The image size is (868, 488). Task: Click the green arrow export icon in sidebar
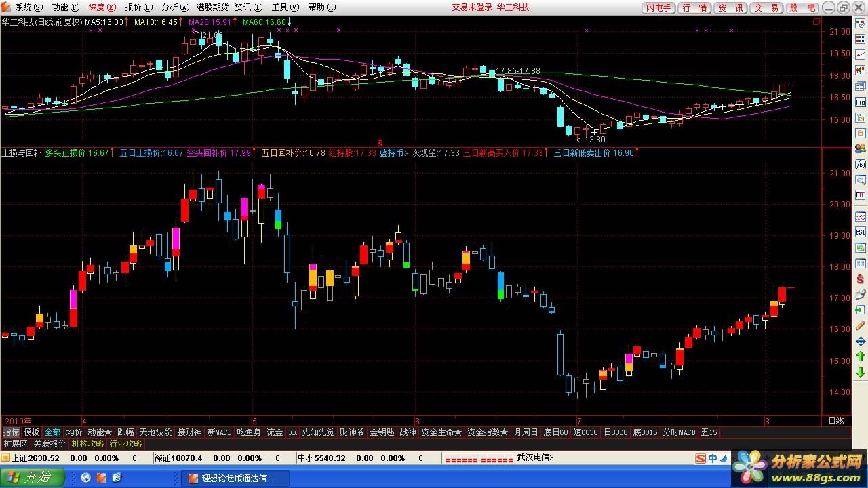click(861, 310)
